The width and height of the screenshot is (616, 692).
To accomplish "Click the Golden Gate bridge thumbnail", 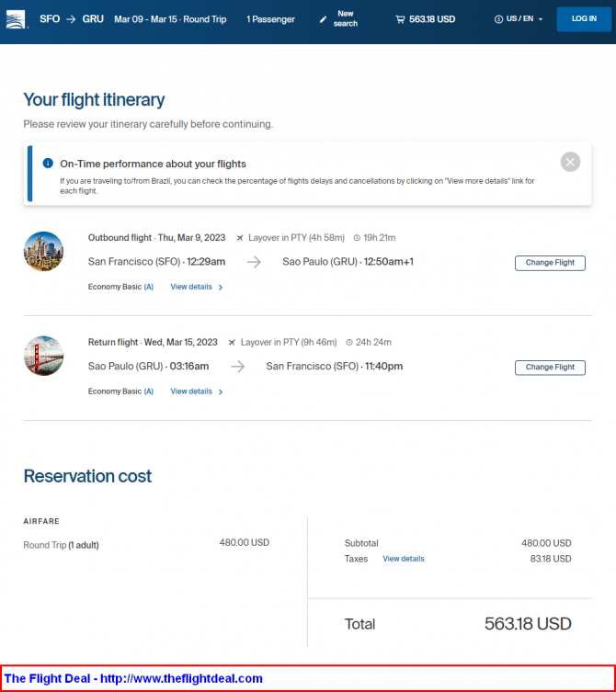I will pos(43,356).
